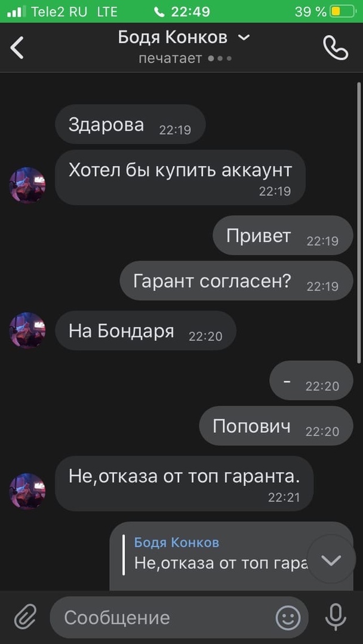Open the attachment paperclip menu
Screen dimensions: 363x644
[26, 617]
